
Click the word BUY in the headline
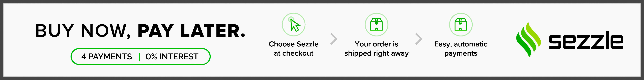tap(55, 31)
